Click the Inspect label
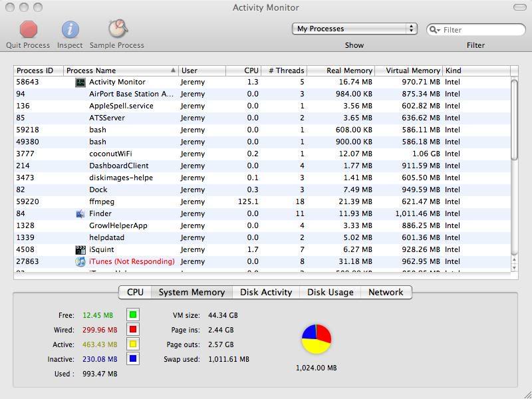 (x=70, y=45)
